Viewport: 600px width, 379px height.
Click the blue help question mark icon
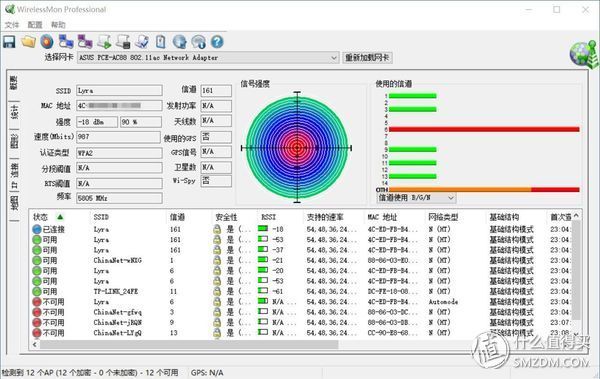(x=217, y=42)
